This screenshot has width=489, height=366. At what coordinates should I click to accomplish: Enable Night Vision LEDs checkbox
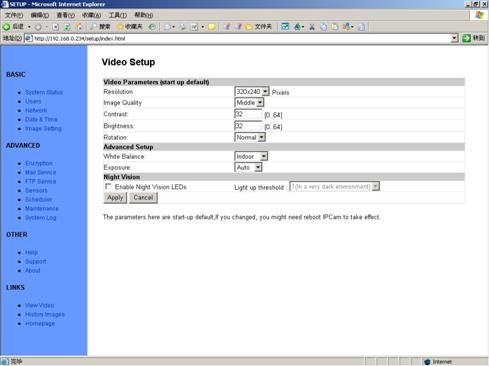[x=108, y=186]
